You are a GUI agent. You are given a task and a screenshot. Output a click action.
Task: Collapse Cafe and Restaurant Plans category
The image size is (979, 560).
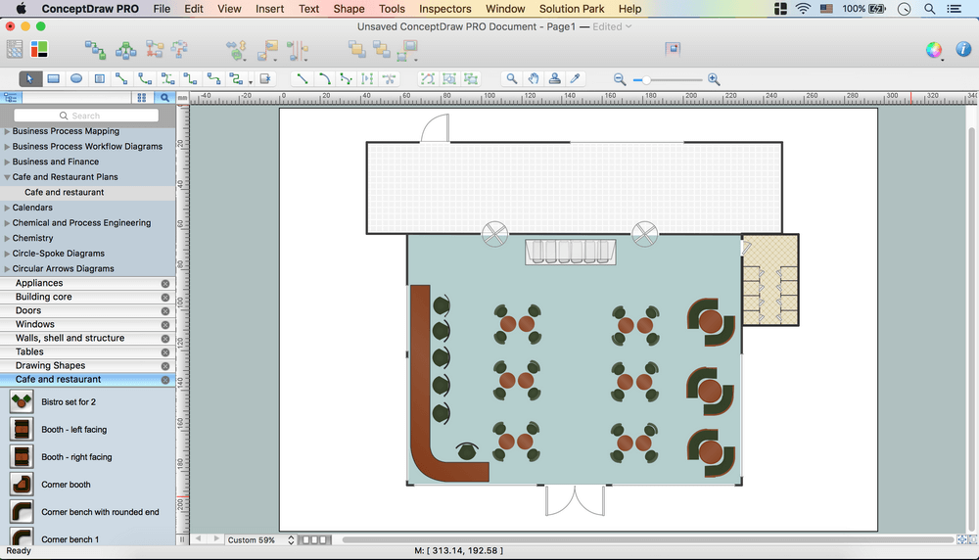8,177
